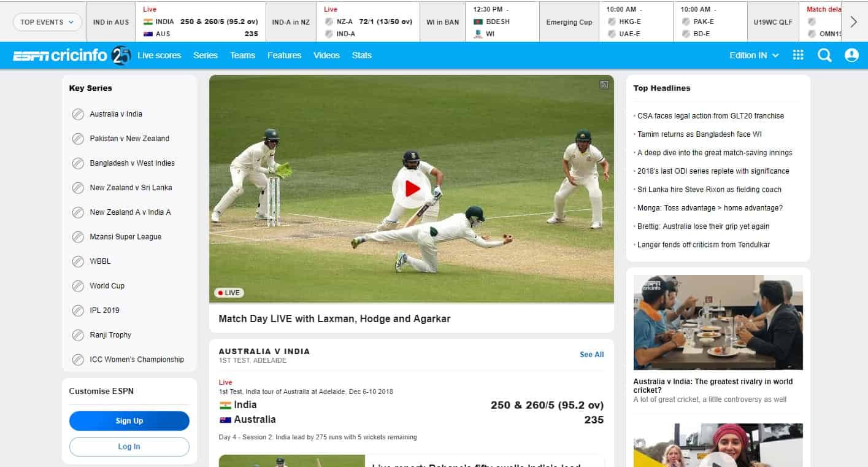
Task: Click cricket ball icon next to Australia v India
Action: click(x=78, y=114)
